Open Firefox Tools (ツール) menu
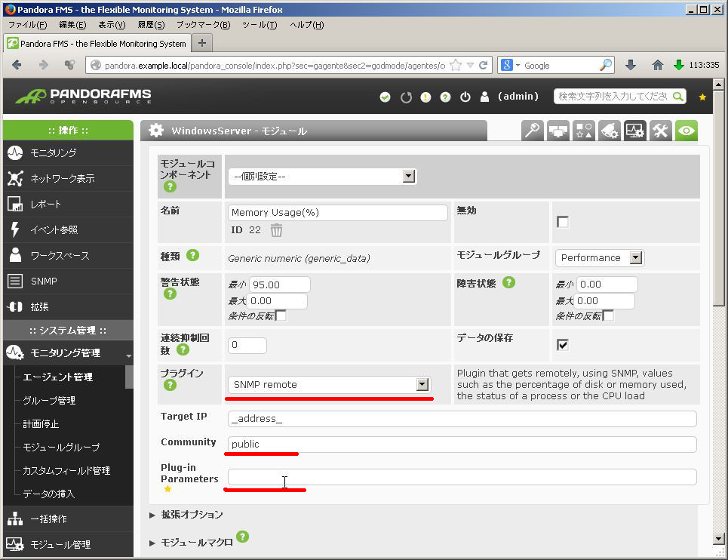 pyautogui.click(x=260, y=25)
